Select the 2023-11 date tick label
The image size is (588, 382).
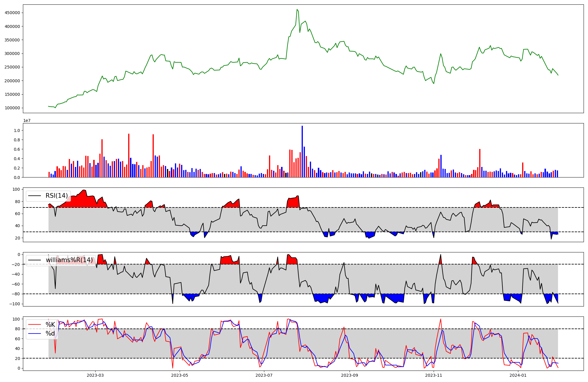click(x=434, y=375)
